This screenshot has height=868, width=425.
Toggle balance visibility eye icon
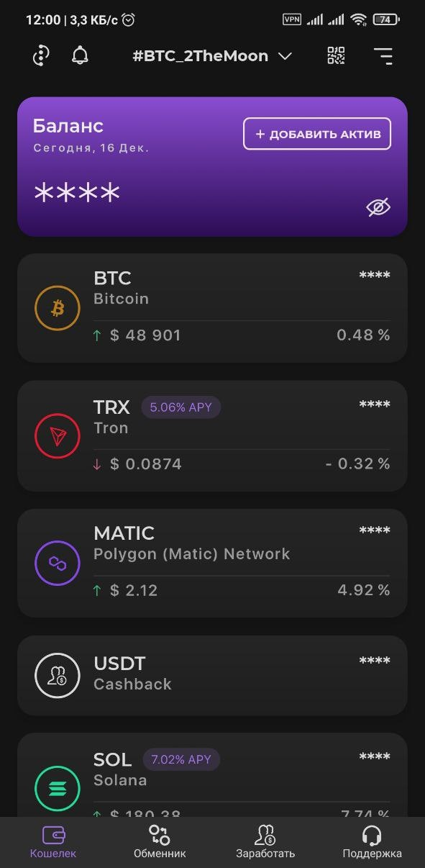pos(378,207)
